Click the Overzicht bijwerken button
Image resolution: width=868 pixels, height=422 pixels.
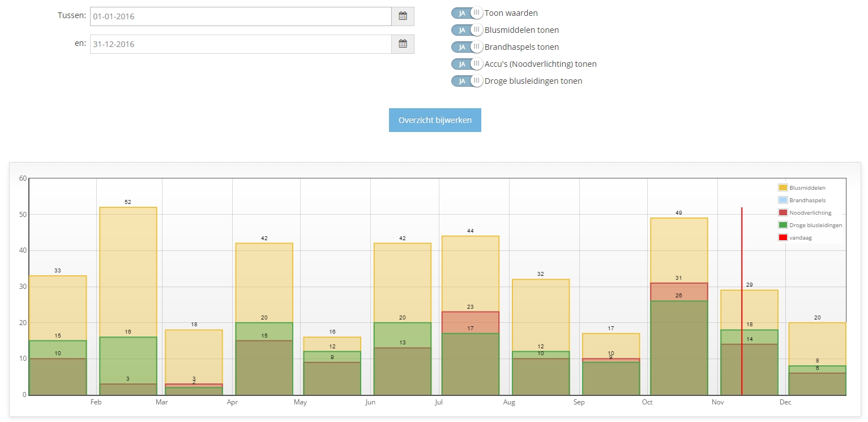(x=435, y=120)
